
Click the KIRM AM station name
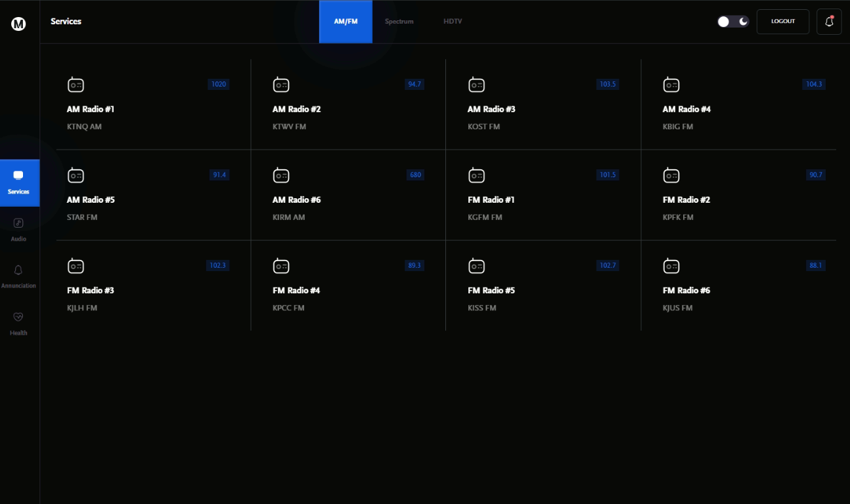click(289, 217)
